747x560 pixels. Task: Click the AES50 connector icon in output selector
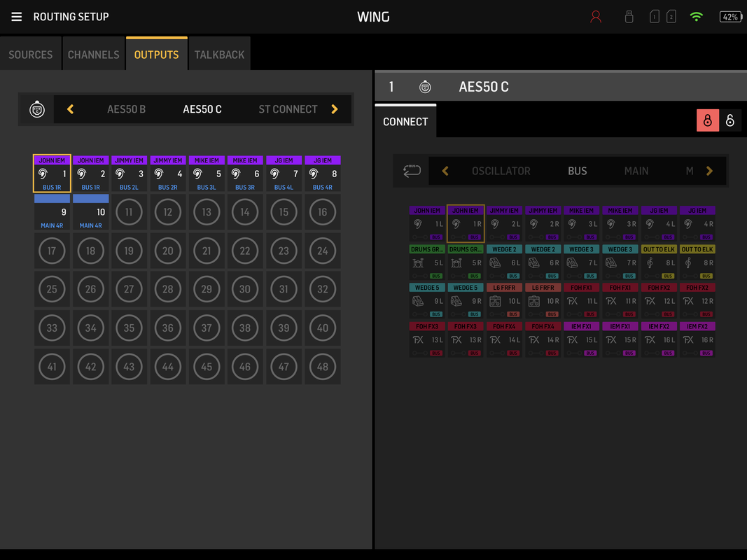pyautogui.click(x=37, y=109)
